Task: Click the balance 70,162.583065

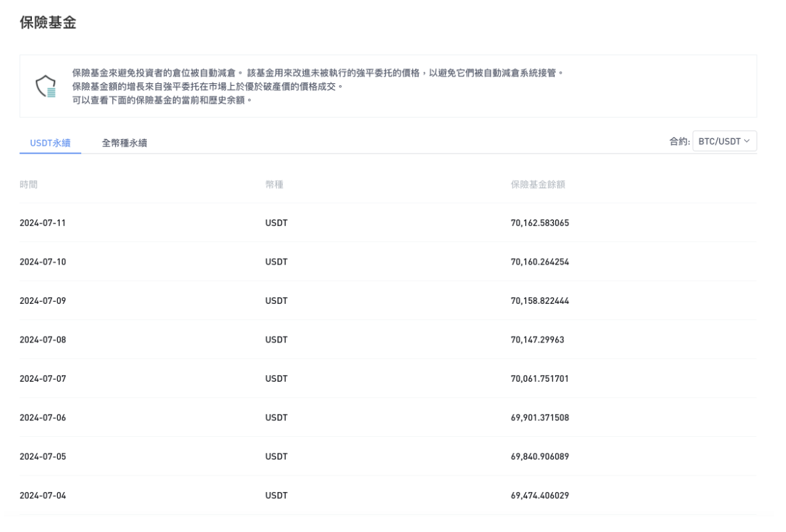Action: click(x=540, y=223)
